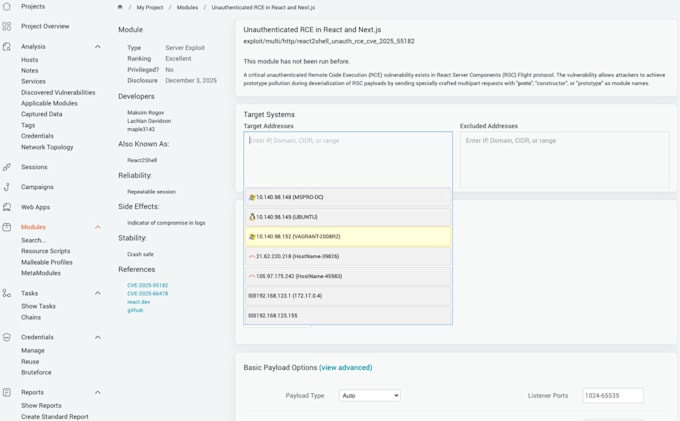Click the Project Overview grid icon
680x421 pixels.
point(7,26)
